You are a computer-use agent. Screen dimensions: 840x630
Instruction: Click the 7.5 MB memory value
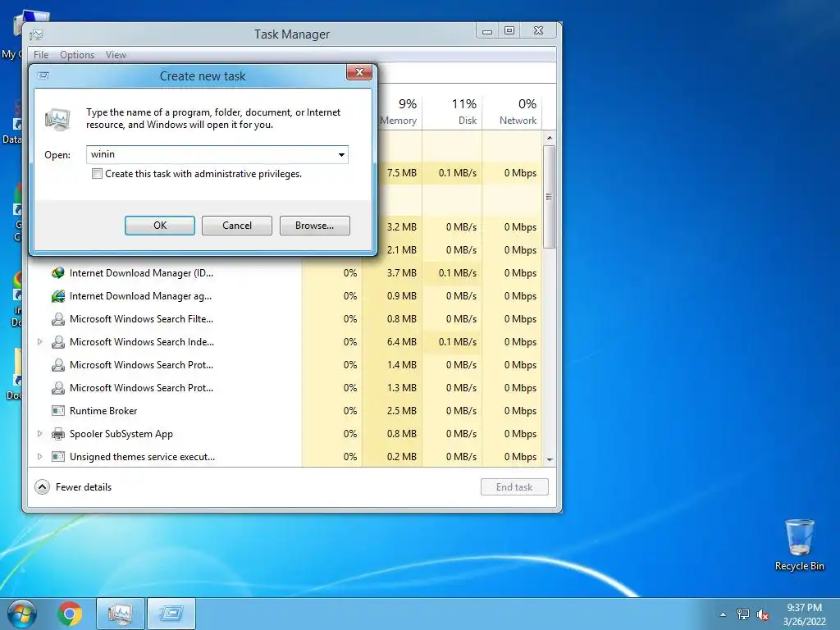(x=401, y=173)
